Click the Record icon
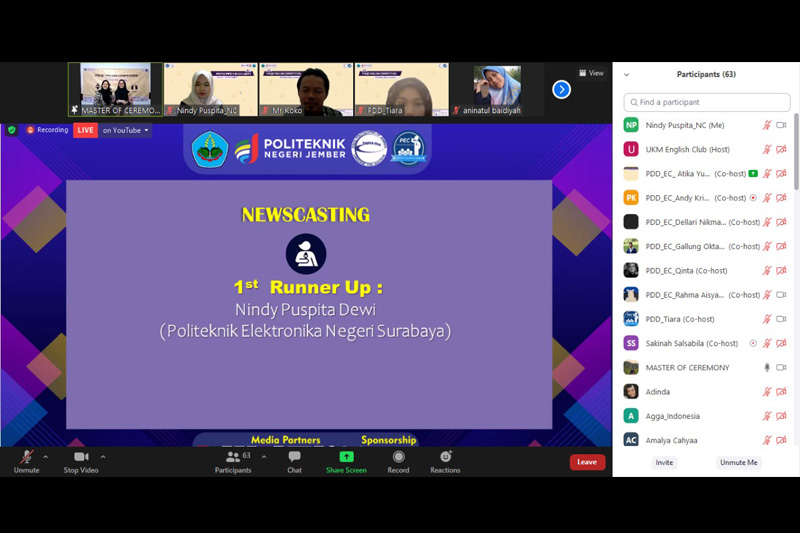 point(398,456)
